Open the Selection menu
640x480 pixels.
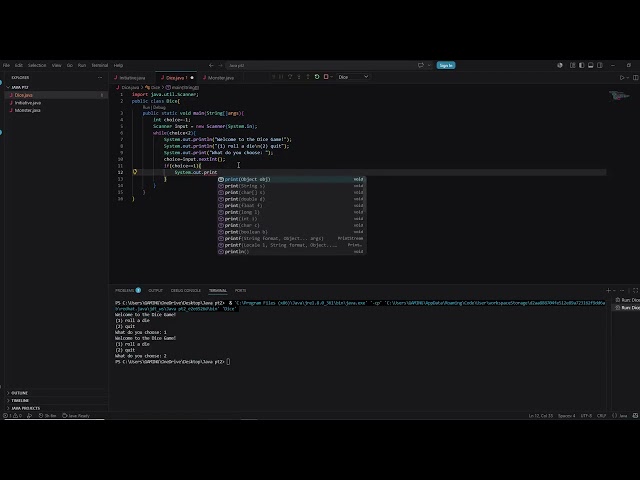[37, 65]
